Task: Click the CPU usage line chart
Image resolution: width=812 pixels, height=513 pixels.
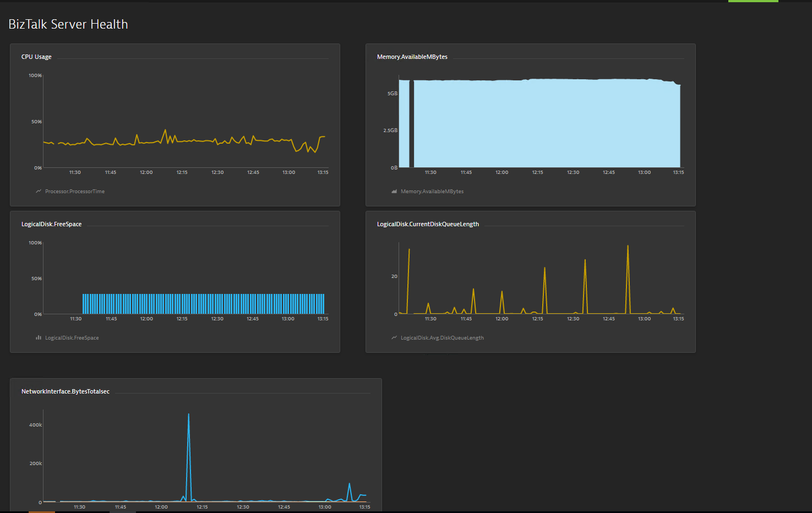Action: point(184,141)
